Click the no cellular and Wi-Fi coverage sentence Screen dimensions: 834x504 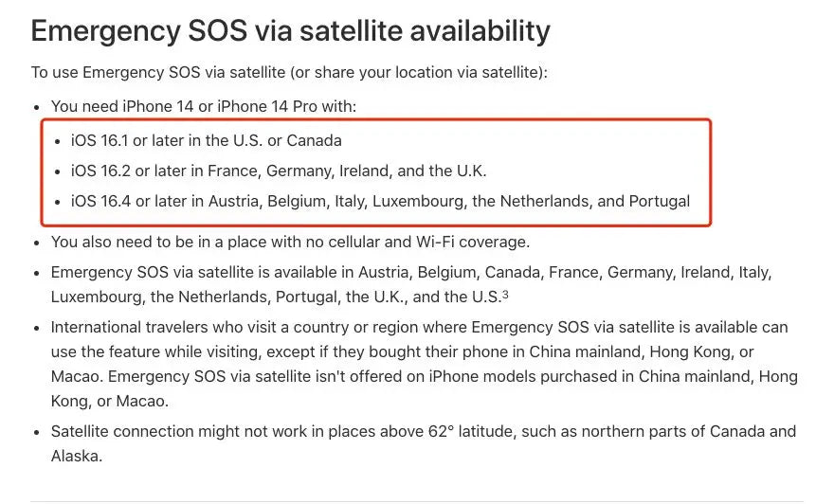pos(290,242)
